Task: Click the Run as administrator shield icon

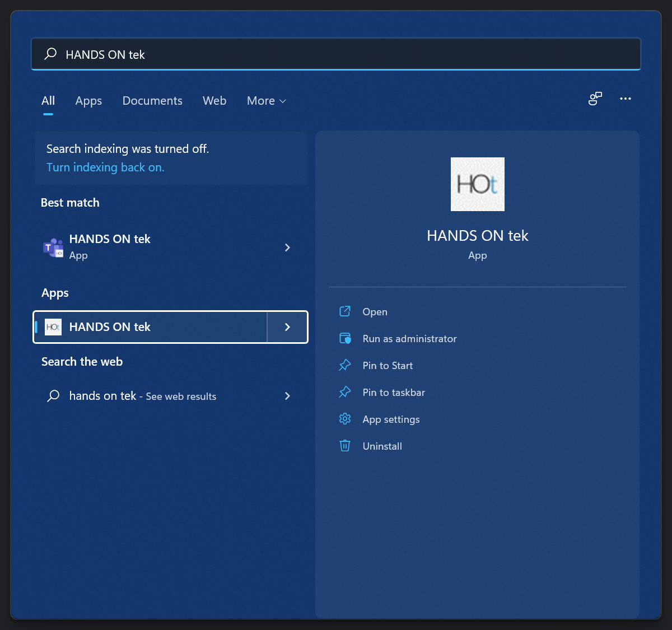Action: [x=345, y=338]
